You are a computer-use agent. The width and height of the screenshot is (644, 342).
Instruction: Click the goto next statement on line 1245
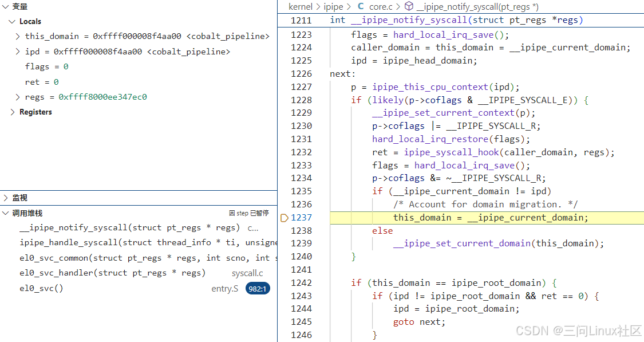pos(419,322)
